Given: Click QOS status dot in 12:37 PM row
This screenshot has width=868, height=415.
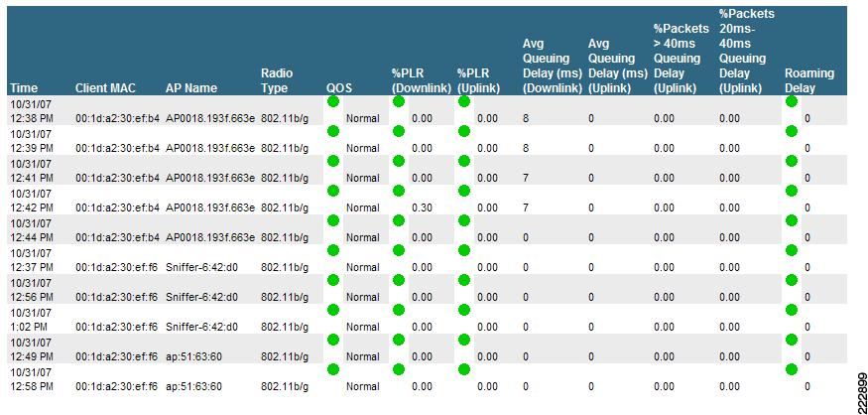Looking at the screenshot, I should 332,250.
